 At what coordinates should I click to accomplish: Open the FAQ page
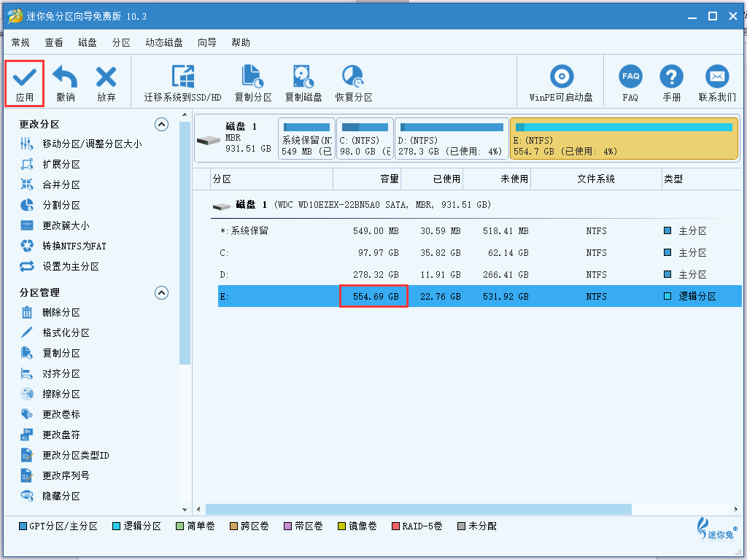[x=630, y=83]
